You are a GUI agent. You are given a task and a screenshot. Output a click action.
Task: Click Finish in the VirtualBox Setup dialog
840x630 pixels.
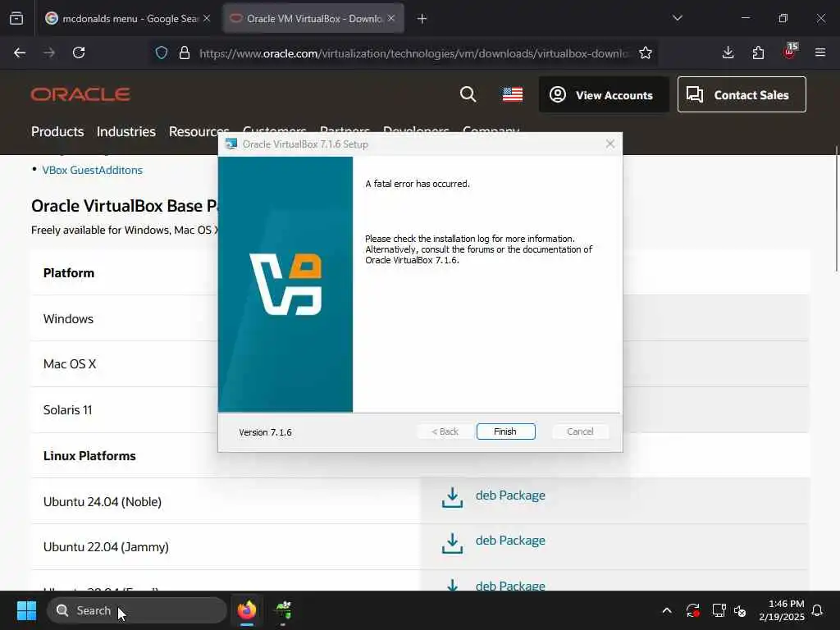coord(505,431)
